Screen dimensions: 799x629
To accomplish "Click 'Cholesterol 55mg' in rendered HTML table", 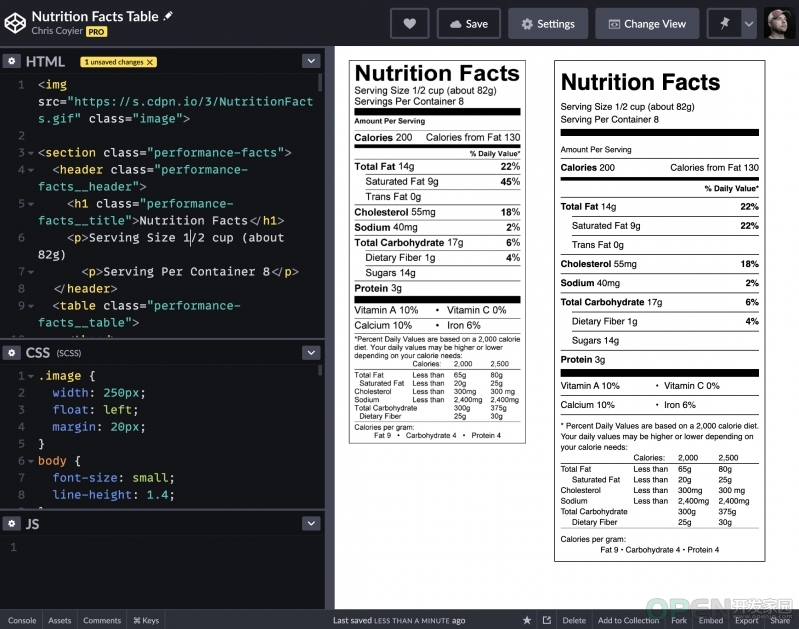I will 598,264.
